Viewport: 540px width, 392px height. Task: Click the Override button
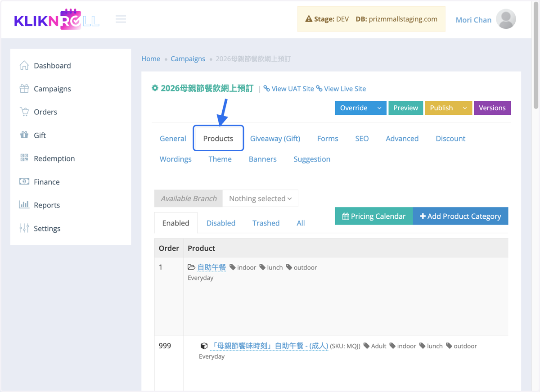pos(354,108)
